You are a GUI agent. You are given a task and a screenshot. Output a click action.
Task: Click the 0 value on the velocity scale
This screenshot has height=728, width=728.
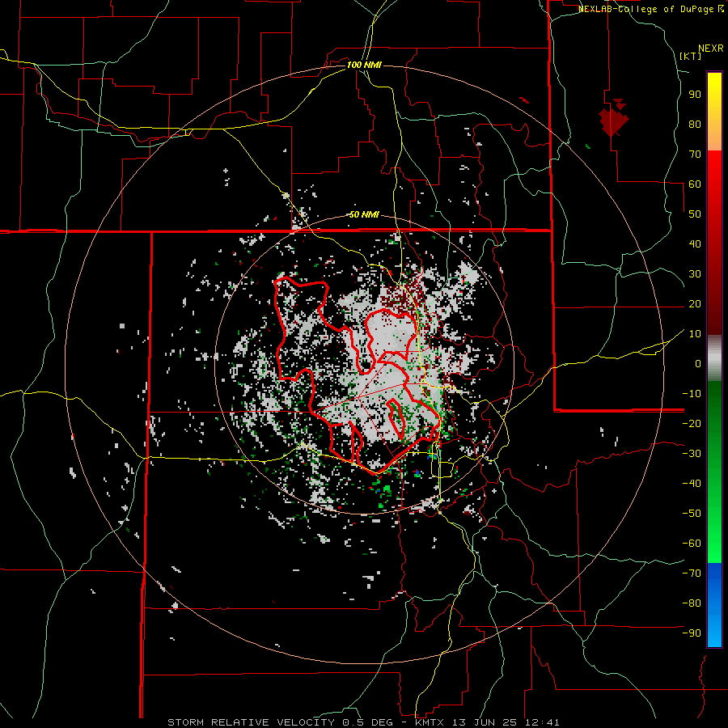pos(698,363)
